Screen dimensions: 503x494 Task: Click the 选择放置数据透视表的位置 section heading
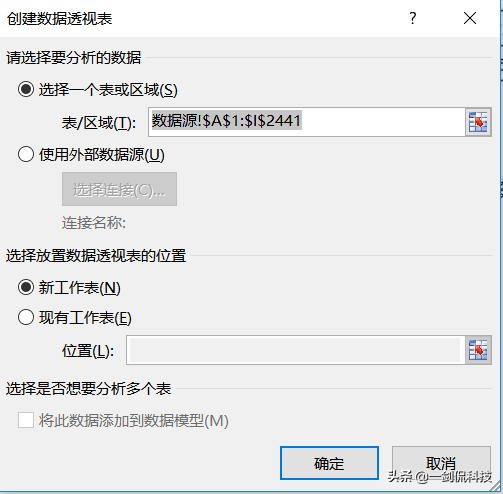(x=96, y=256)
